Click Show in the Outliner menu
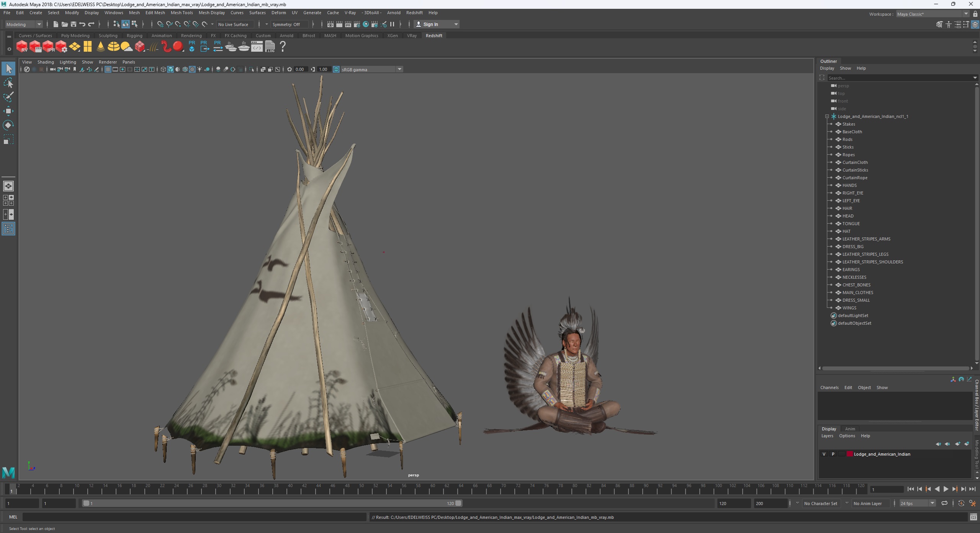The height and width of the screenshot is (533, 980). click(x=845, y=68)
